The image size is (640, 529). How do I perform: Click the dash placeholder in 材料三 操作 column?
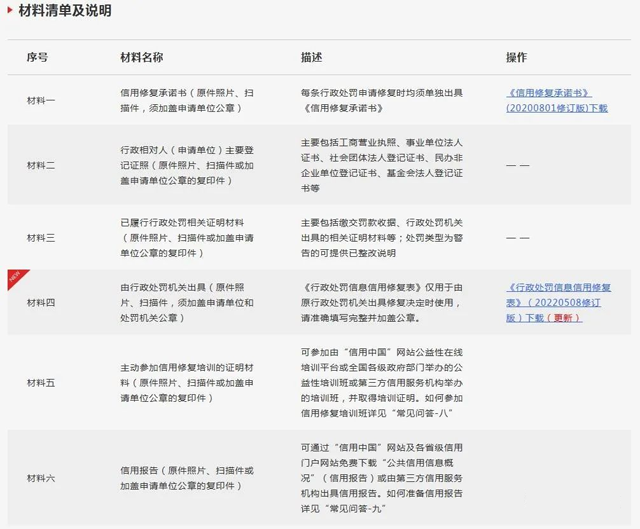pyautogui.click(x=517, y=238)
